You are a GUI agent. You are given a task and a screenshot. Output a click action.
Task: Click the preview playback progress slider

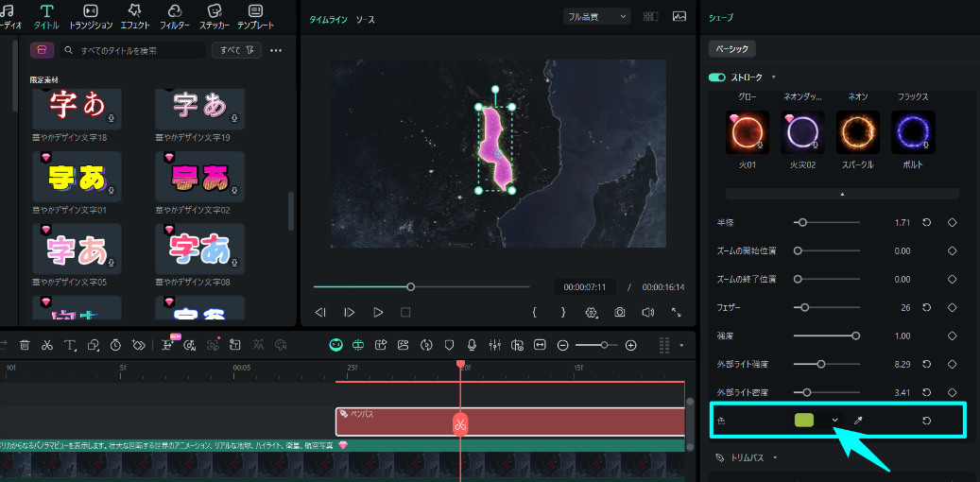421,287
